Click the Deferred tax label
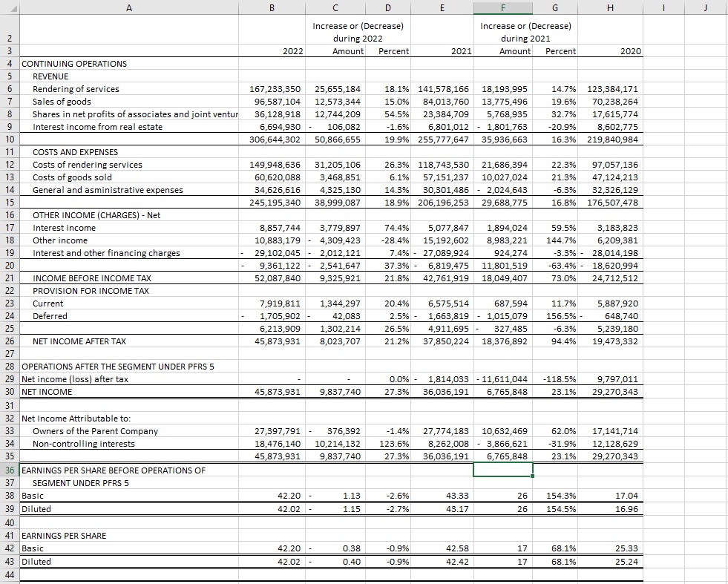728x584 pixels. [x=50, y=316]
